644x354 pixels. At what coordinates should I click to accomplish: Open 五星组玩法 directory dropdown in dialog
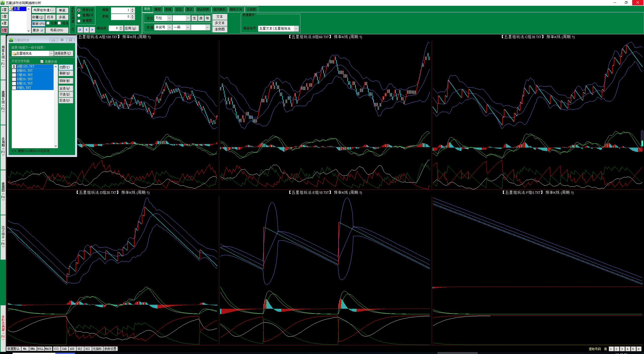pyautogui.click(x=51, y=53)
